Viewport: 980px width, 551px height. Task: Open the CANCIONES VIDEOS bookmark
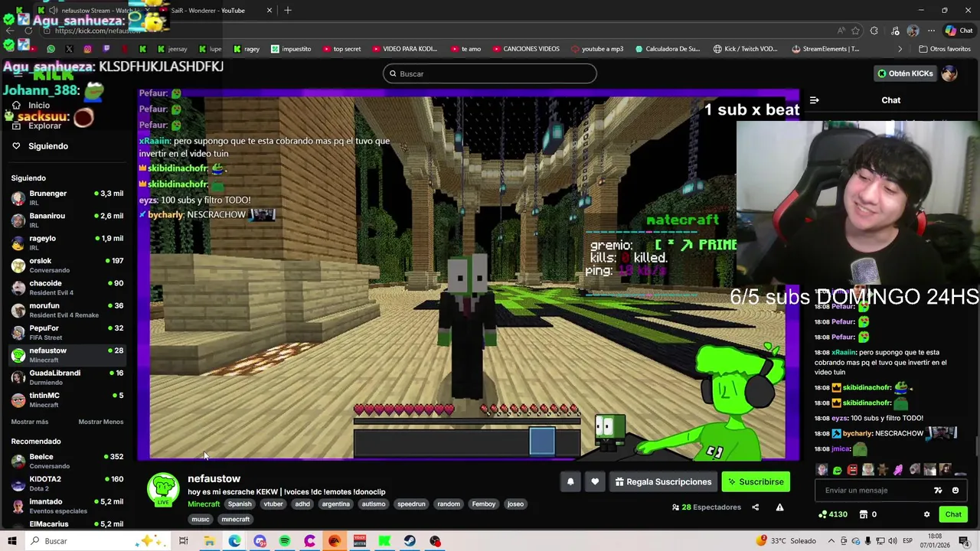525,49
